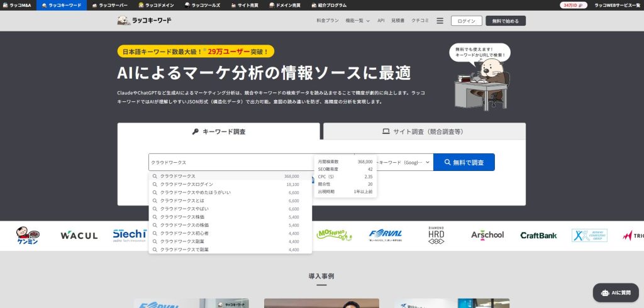
Task: Click the FORVAL company logo
Action: coord(386,235)
